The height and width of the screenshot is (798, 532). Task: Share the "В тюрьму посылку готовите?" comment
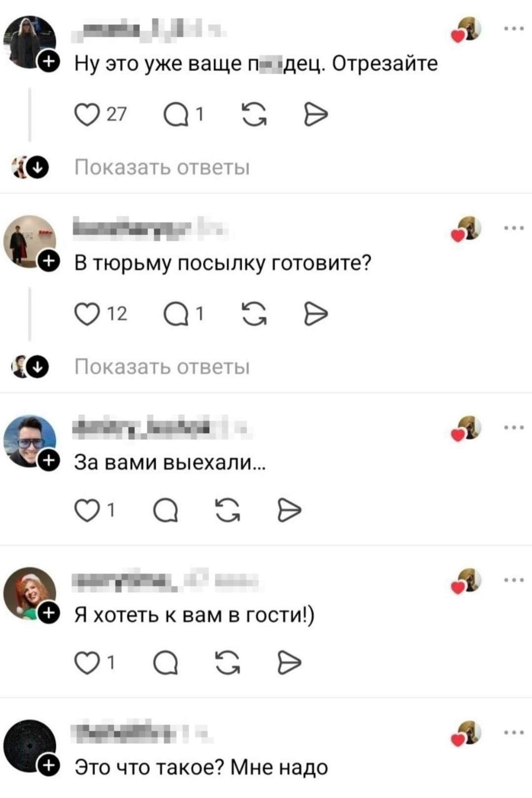315,314
